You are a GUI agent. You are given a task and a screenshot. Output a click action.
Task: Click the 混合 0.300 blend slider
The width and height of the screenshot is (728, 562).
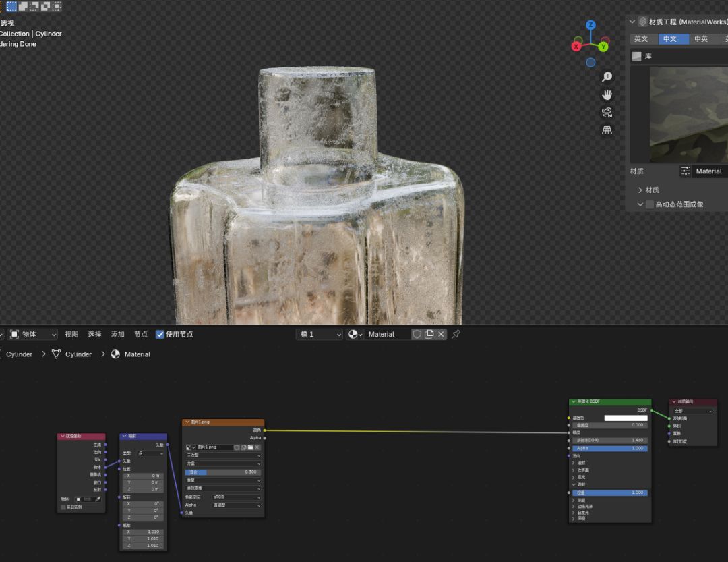coord(223,472)
